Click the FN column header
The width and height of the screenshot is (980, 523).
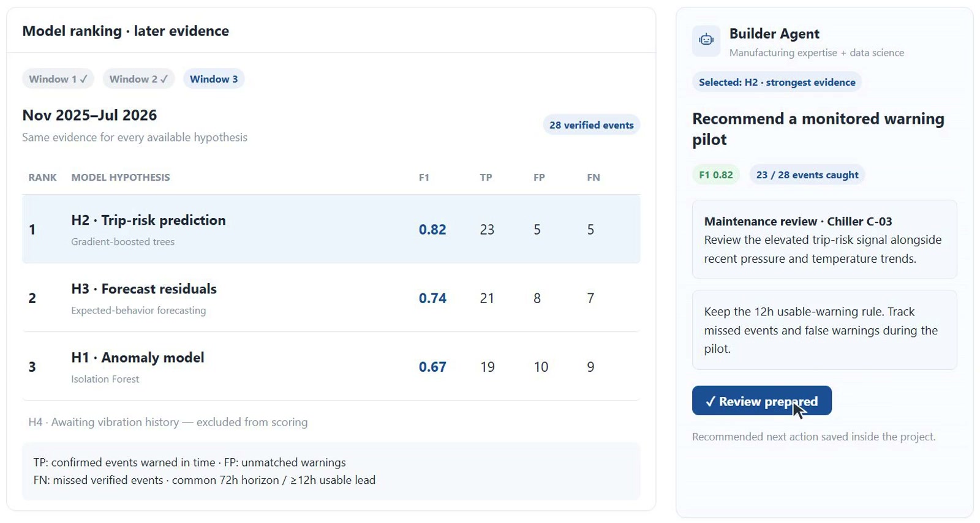(x=594, y=178)
